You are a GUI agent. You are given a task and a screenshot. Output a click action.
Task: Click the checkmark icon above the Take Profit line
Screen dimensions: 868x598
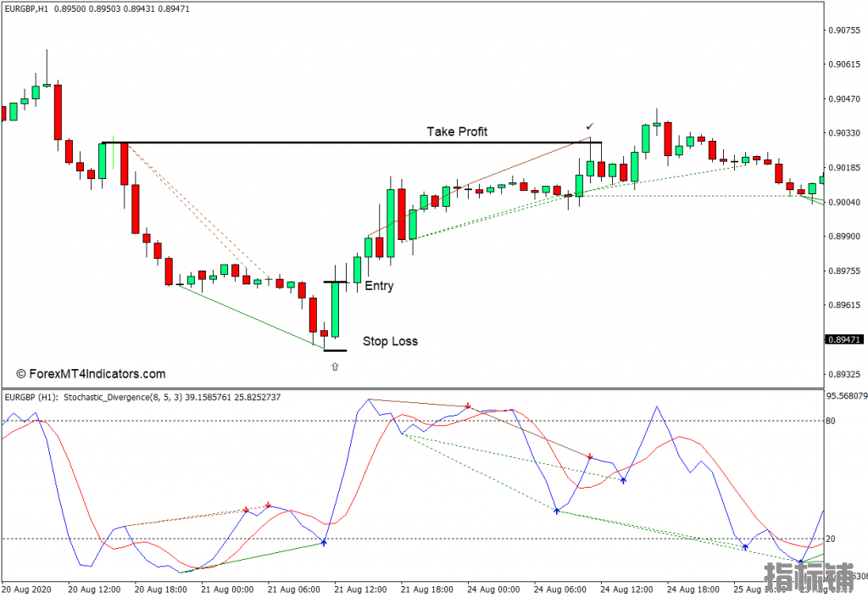point(589,126)
